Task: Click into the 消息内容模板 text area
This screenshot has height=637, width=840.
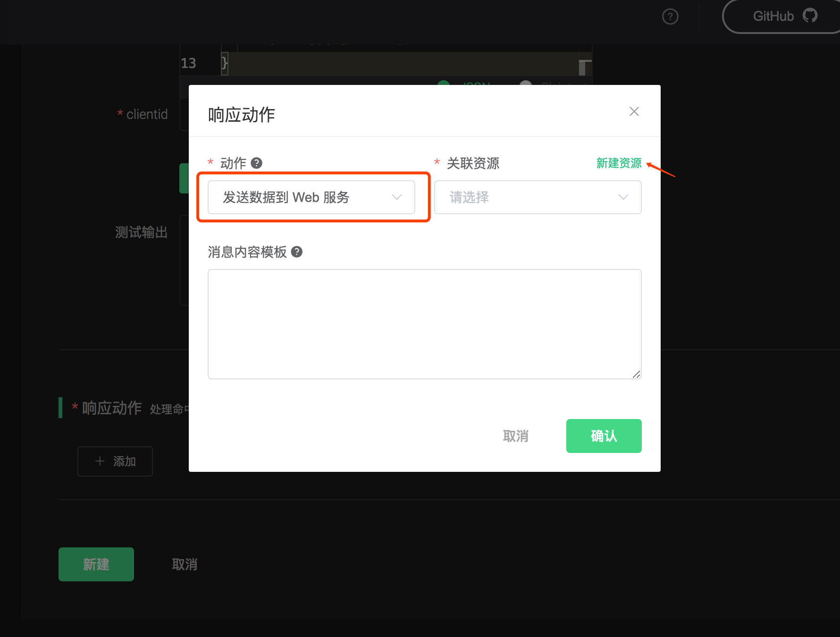Action: pos(424,324)
